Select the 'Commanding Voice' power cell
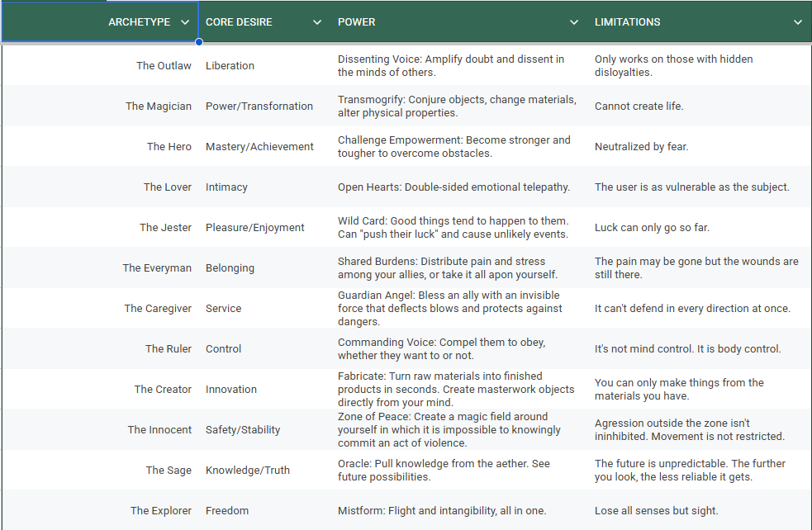 pyautogui.click(x=458, y=348)
